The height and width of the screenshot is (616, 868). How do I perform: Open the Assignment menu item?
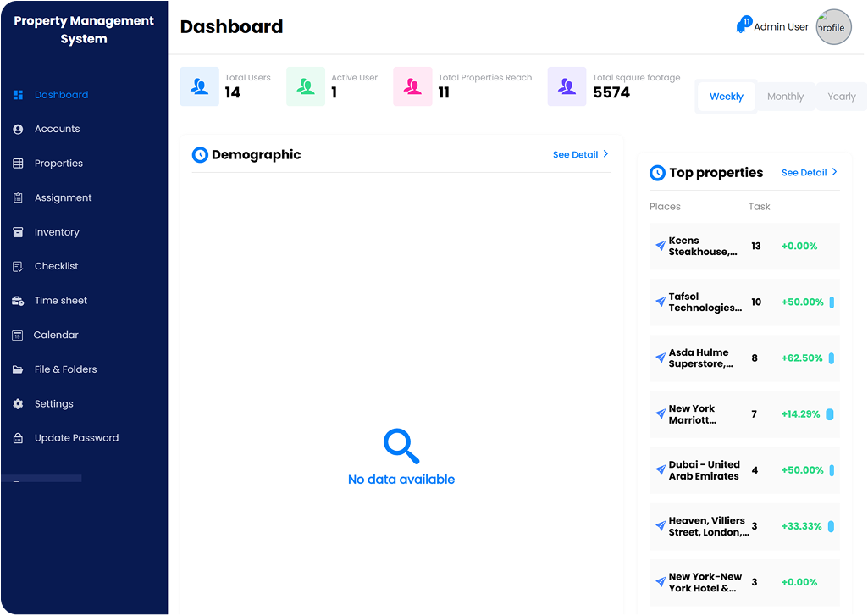[63, 198]
